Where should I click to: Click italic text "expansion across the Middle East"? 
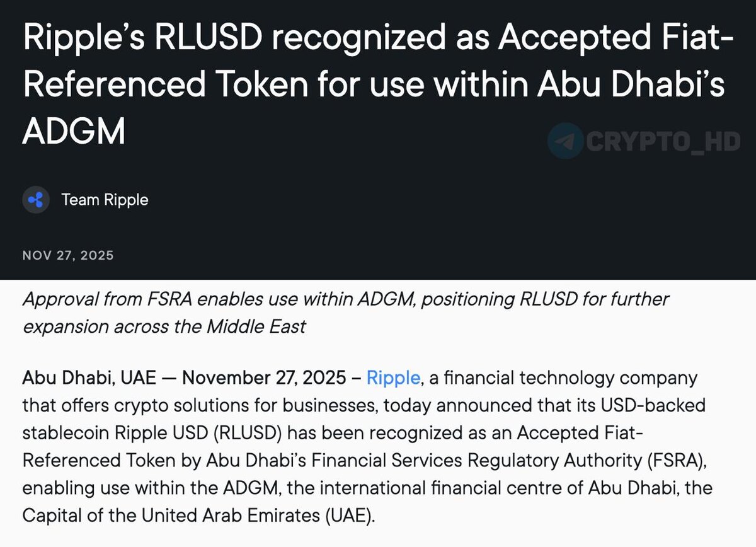(164, 327)
